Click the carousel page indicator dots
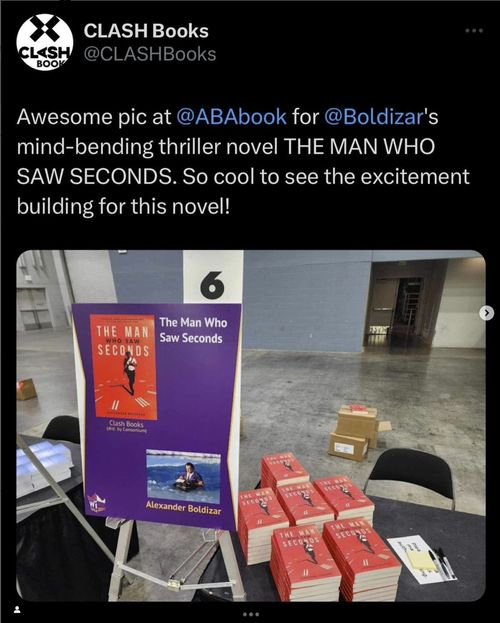The width and height of the screenshot is (500, 623). (250, 614)
